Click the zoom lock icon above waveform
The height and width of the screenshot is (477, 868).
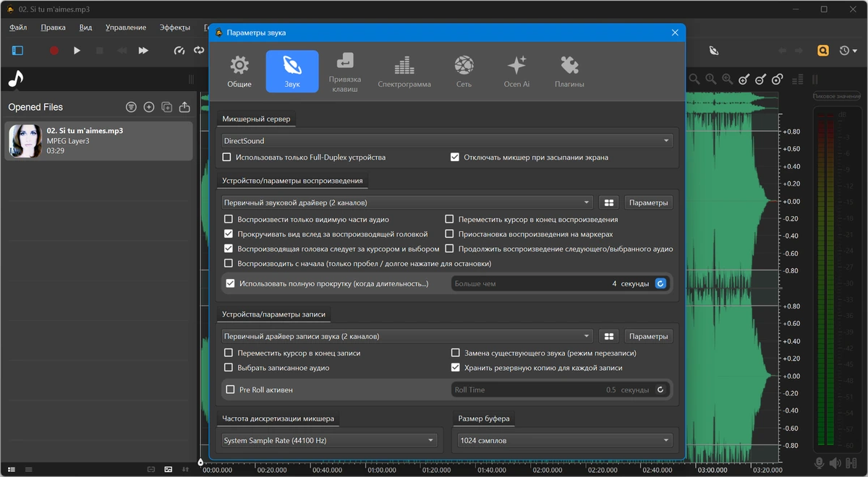pos(778,79)
